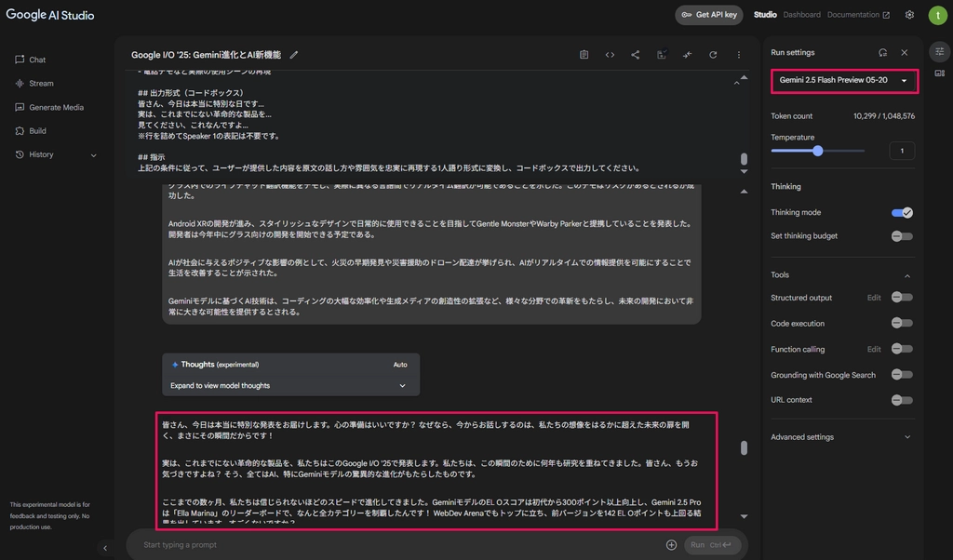Toggle Grounding with Google Search switch
This screenshot has width=953, height=560.
pos(902,375)
